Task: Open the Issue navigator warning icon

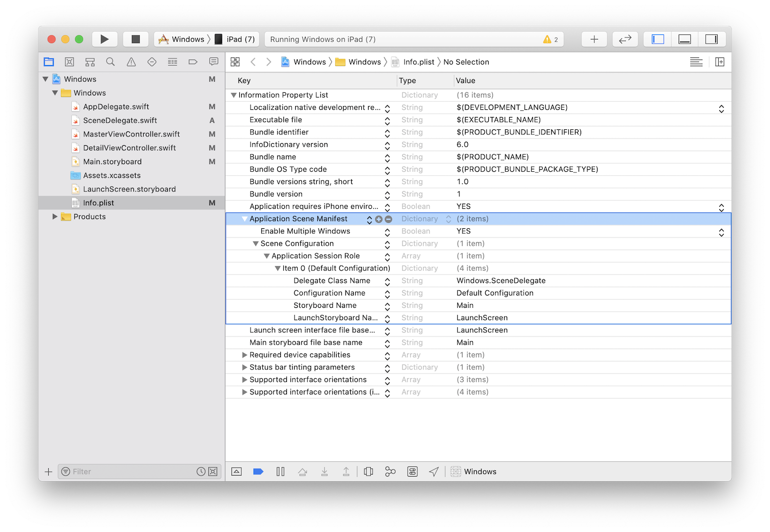Action: click(131, 62)
